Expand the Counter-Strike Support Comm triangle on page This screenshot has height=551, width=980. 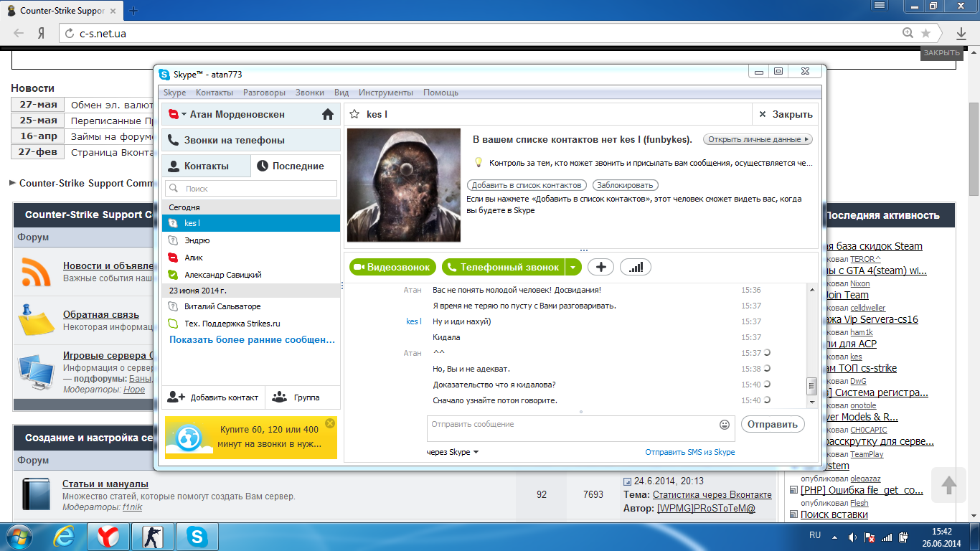point(13,183)
